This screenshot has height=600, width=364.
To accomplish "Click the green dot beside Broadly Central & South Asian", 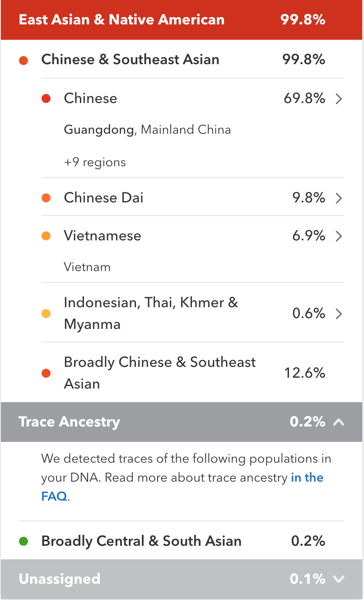I will [23, 541].
